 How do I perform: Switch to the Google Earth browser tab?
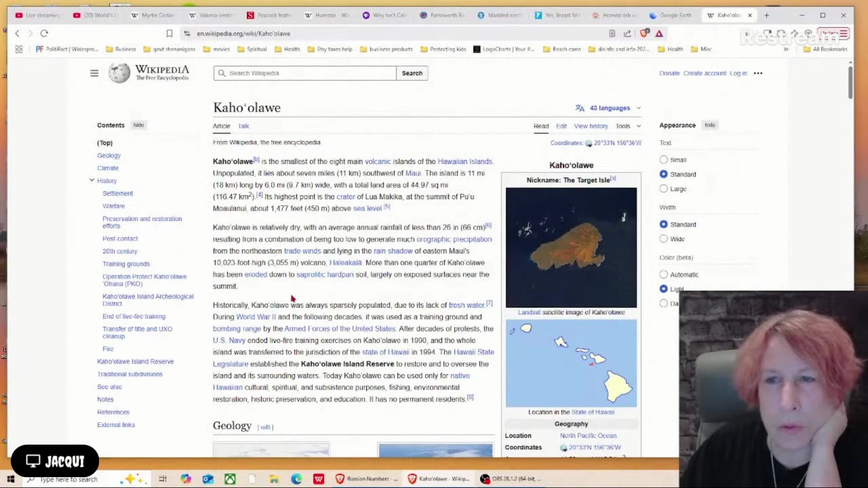click(x=671, y=15)
